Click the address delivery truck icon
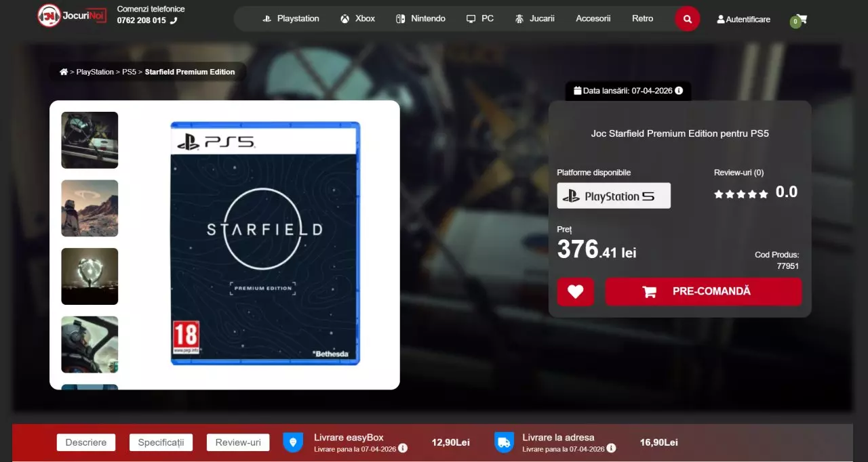 (x=504, y=442)
